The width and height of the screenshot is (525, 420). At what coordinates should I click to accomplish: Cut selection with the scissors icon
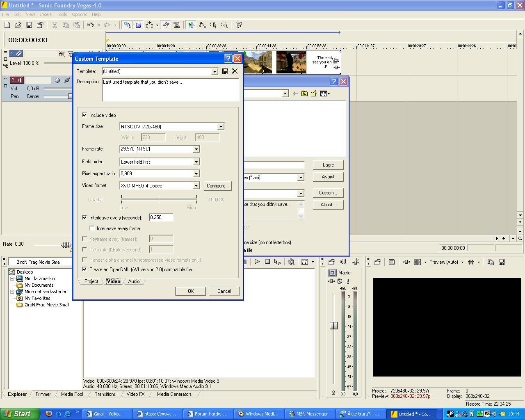coord(55,25)
